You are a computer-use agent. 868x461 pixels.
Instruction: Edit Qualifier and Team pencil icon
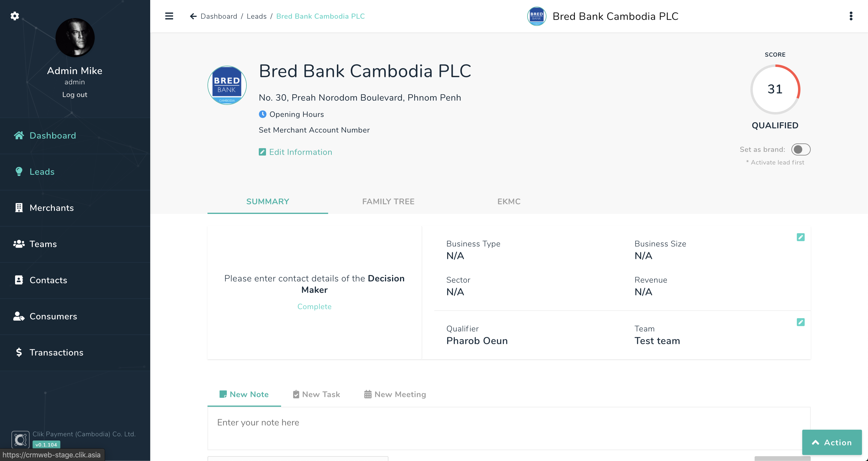click(x=801, y=322)
